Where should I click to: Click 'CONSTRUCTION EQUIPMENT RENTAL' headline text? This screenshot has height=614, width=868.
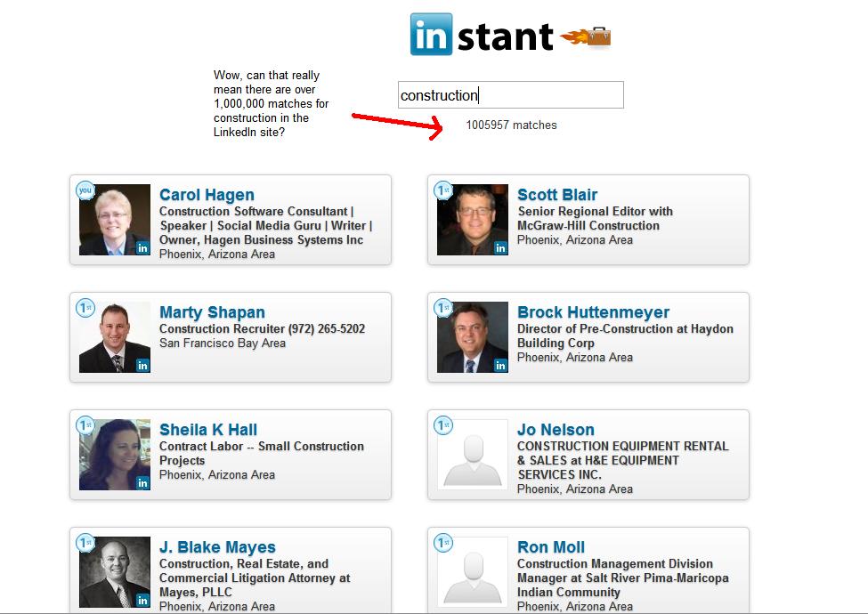[x=623, y=446]
